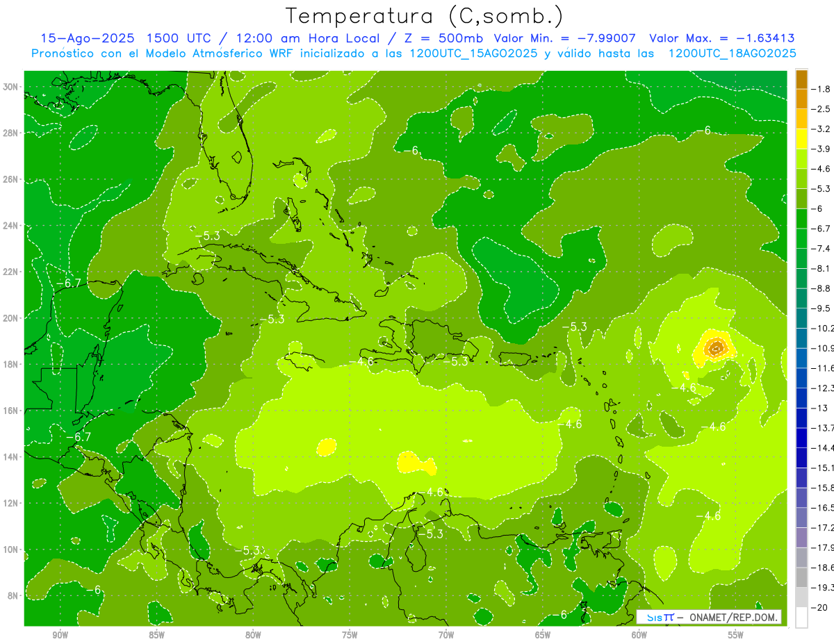Image resolution: width=834 pixels, height=644 pixels.
Task: Click the '75W' longitude axis label
Action: [x=350, y=635]
